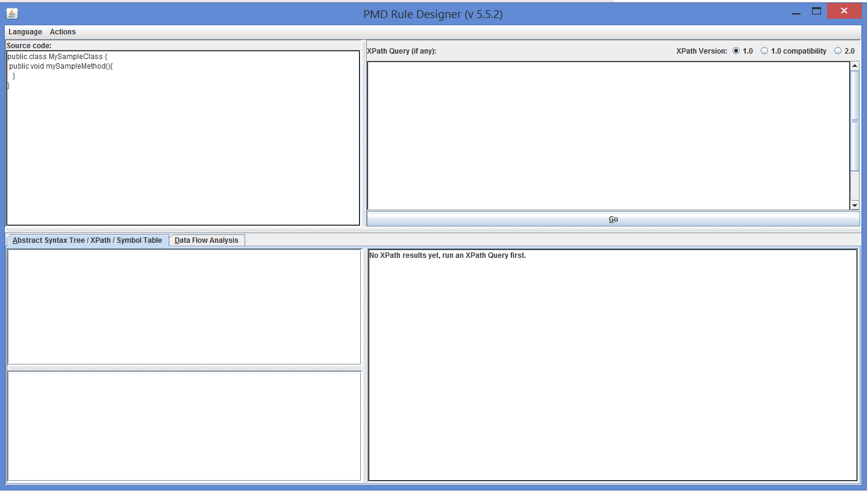
Task: Click the 'public void mySampleMethod(){' source line
Action: pyautogui.click(x=61, y=66)
